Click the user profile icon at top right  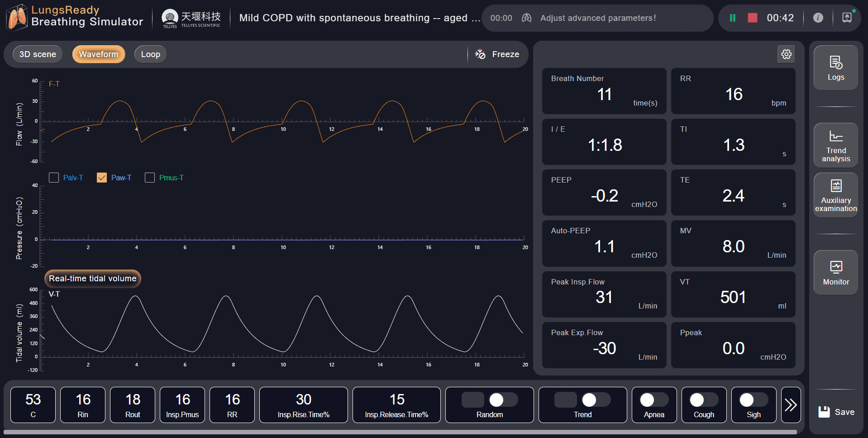847,18
